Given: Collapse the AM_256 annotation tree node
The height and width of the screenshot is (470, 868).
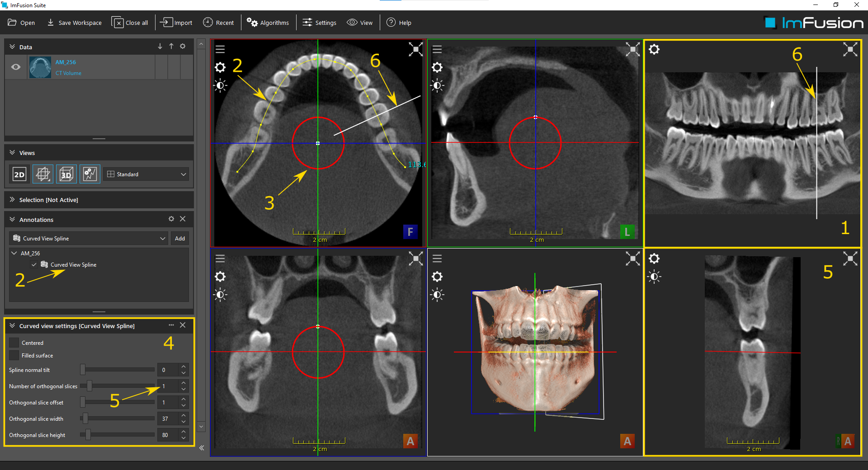Looking at the screenshot, I should (14, 253).
